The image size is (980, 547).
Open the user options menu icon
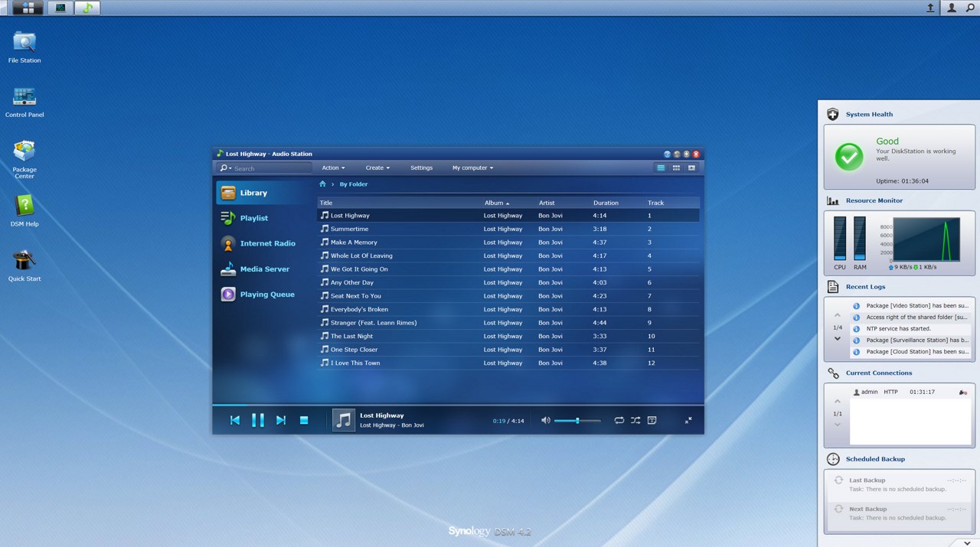click(x=952, y=8)
